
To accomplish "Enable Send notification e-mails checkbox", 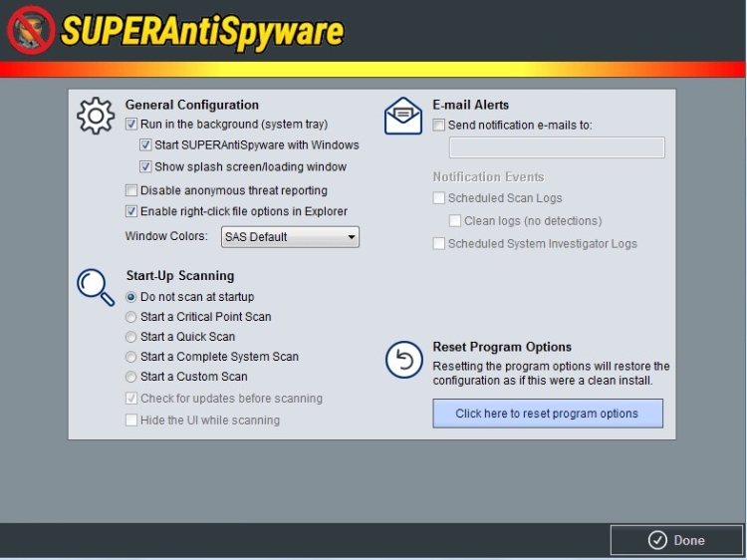I will (x=439, y=125).
